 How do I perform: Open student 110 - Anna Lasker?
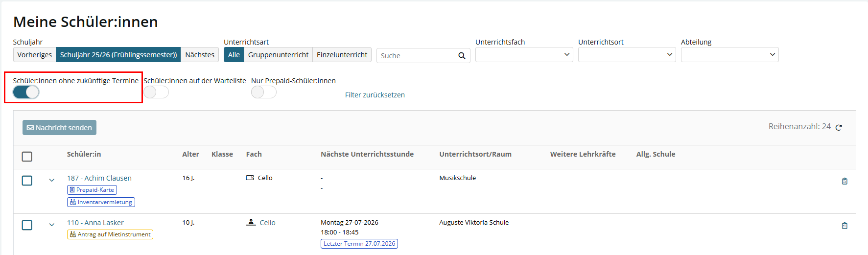point(95,223)
